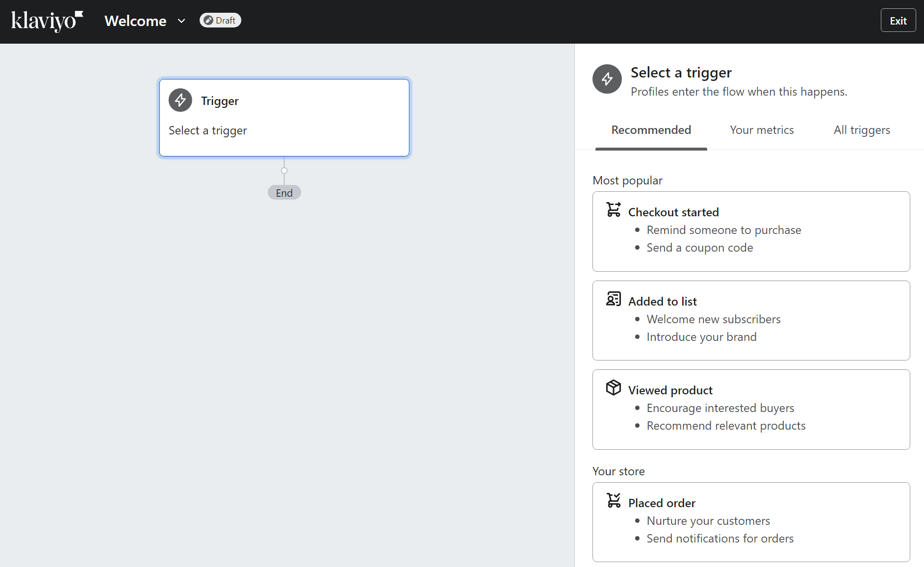Switch to the Your metrics tab
This screenshot has height=567, width=924.
(x=762, y=130)
